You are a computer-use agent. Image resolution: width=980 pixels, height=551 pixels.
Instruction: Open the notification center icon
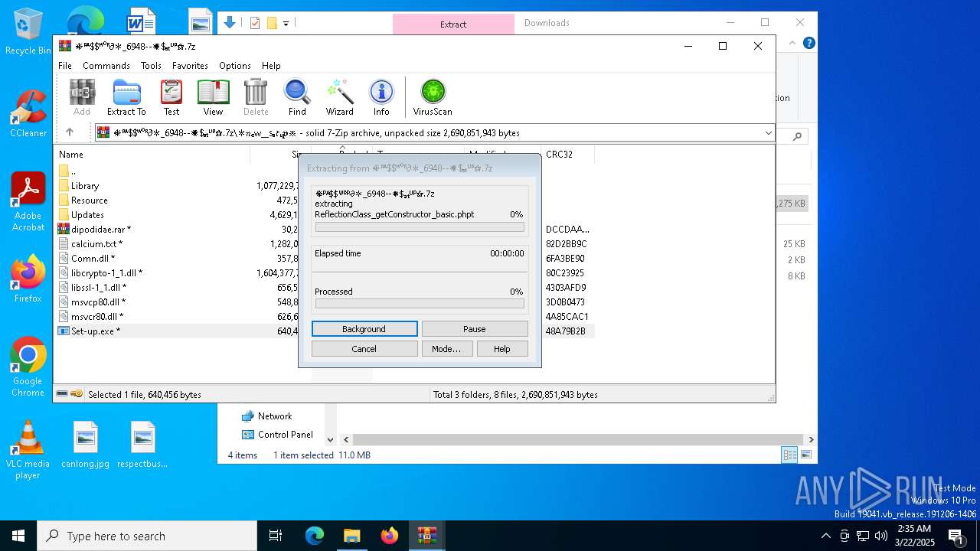(x=955, y=536)
